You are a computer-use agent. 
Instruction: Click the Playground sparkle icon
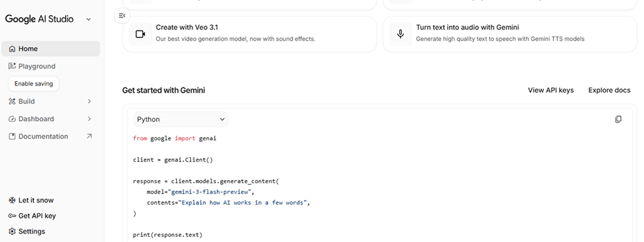click(12, 66)
